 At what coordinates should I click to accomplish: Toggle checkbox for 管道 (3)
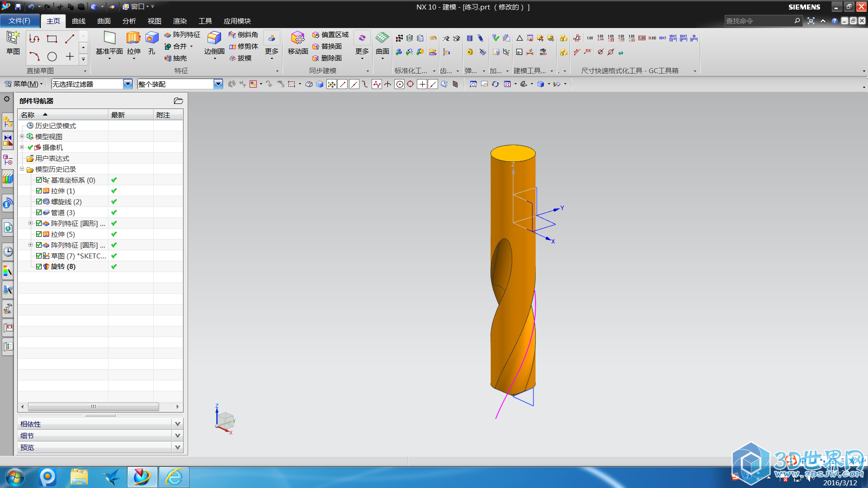point(39,212)
